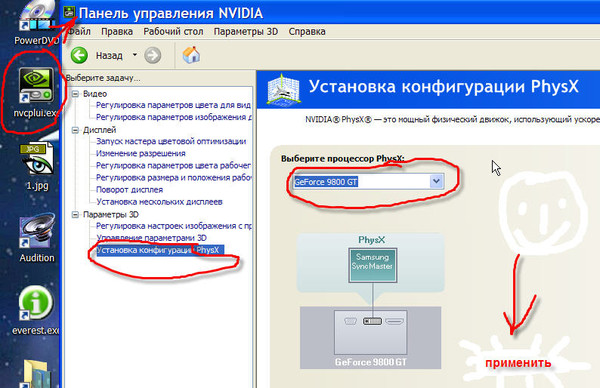Select the nvcplui.exe desktop shortcut

35,92
